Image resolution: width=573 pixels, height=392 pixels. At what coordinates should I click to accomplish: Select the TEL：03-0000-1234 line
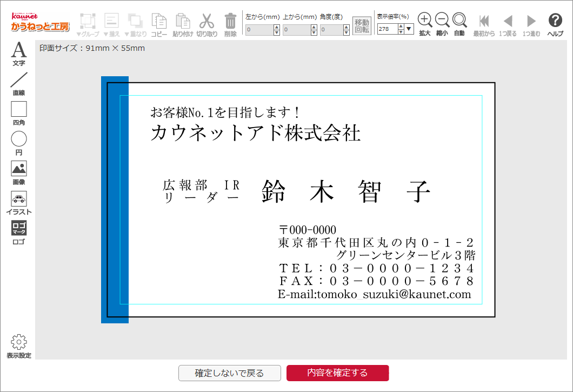click(x=376, y=268)
